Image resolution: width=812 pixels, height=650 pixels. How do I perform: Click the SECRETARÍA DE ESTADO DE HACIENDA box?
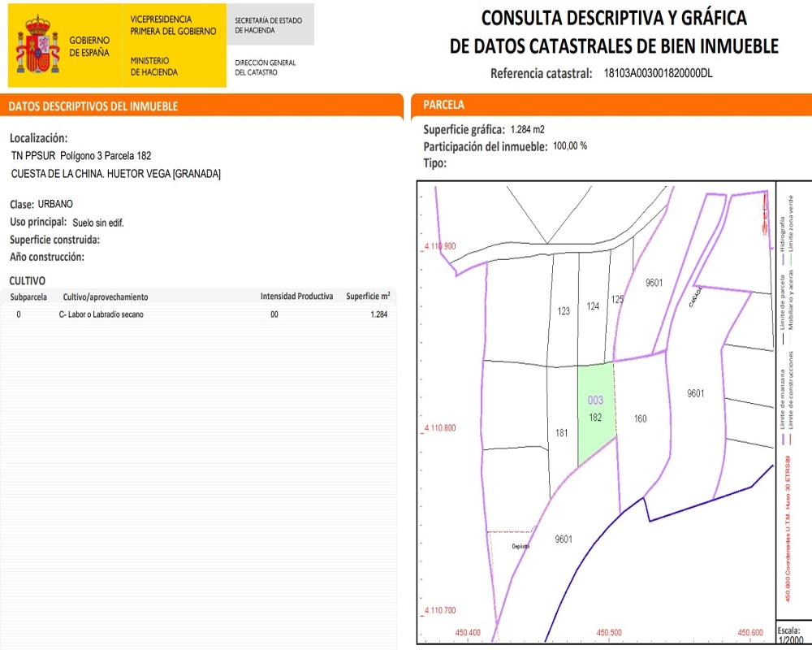(x=270, y=25)
